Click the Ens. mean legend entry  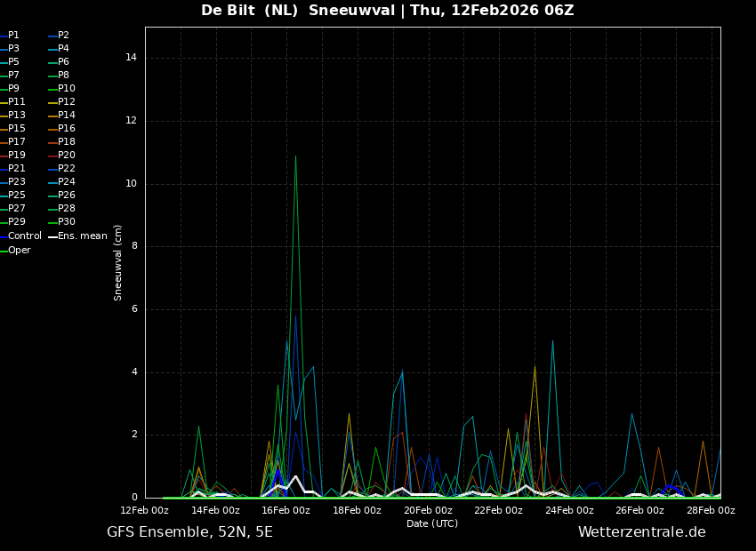click(82, 236)
